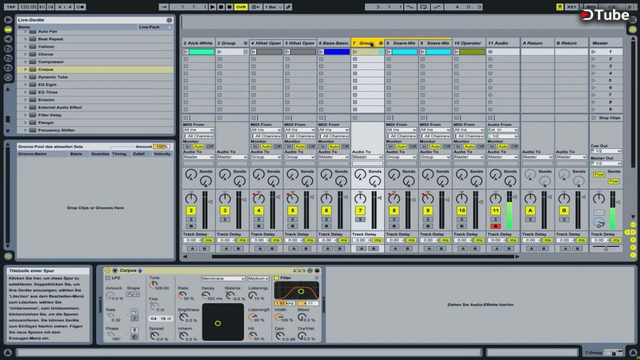Sort the browser by Live-Pack column

pos(155,27)
